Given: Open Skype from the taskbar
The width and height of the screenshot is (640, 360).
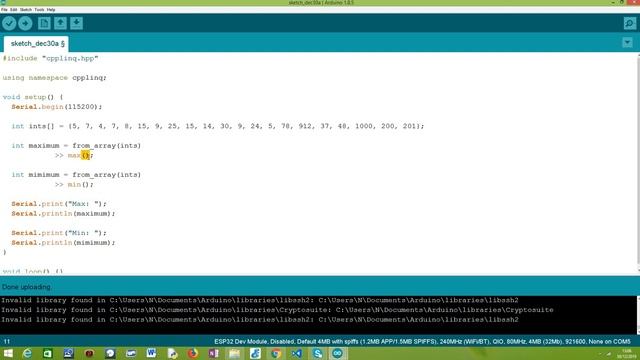Looking at the screenshot, I should pyautogui.click(x=318, y=353).
